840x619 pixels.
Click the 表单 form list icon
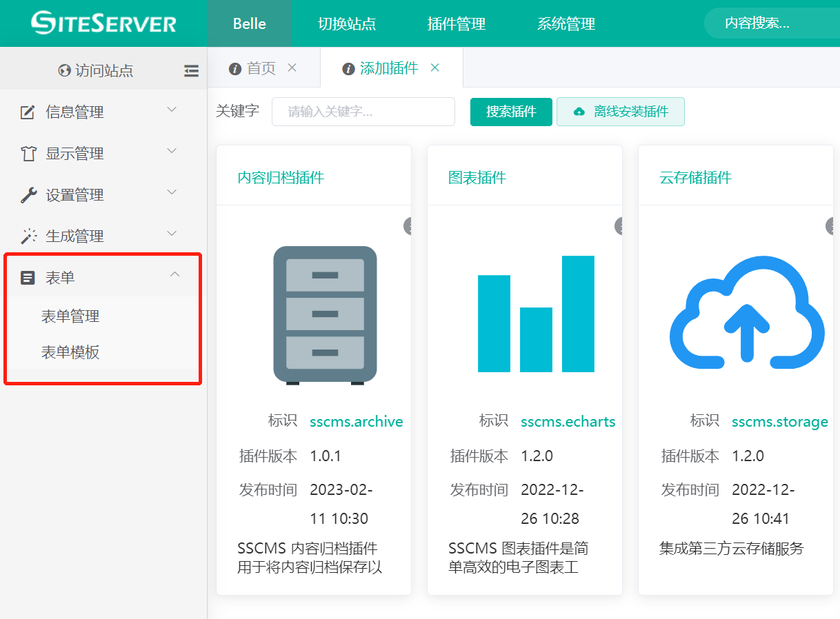point(28,278)
